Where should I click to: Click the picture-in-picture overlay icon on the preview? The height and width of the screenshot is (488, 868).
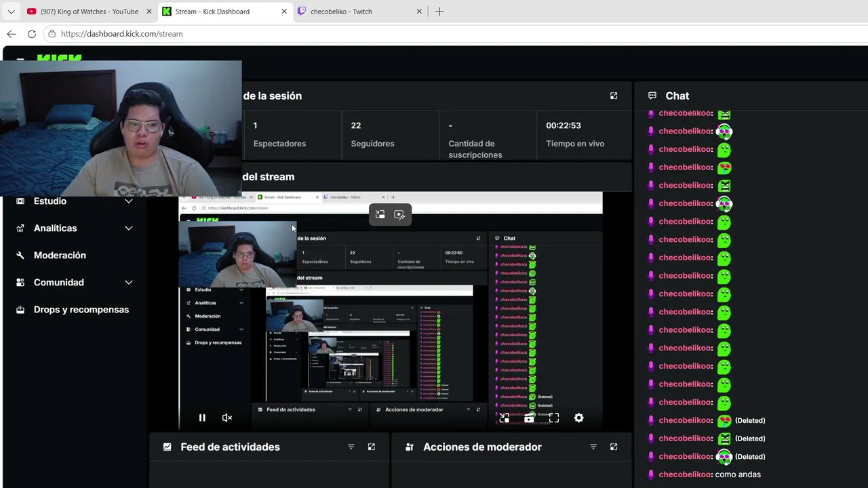click(x=380, y=214)
